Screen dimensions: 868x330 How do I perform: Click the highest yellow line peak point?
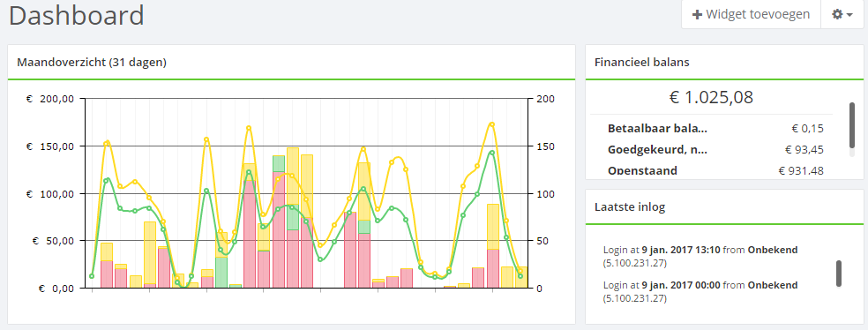491,124
